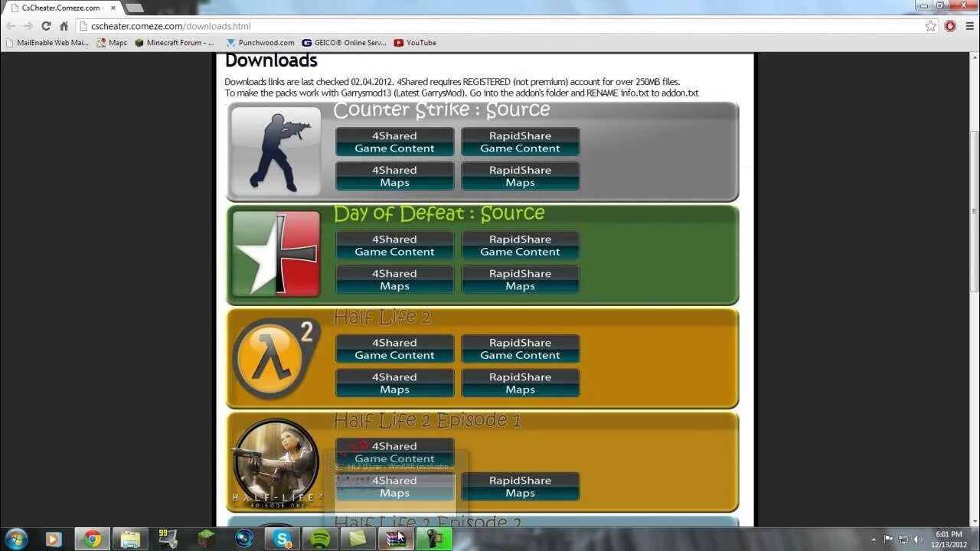
Task: Open the blue camera-lens app in the taskbar
Action: [245, 539]
